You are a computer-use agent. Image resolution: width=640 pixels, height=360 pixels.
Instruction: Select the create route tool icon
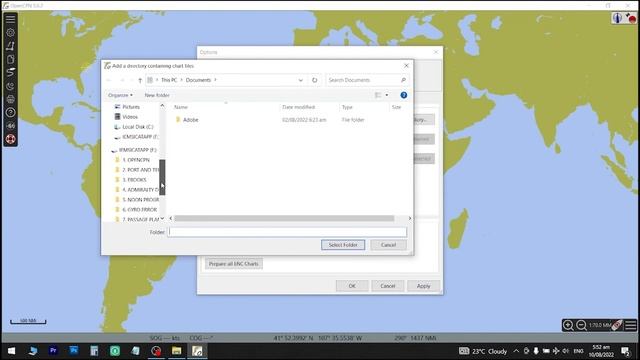10,46
